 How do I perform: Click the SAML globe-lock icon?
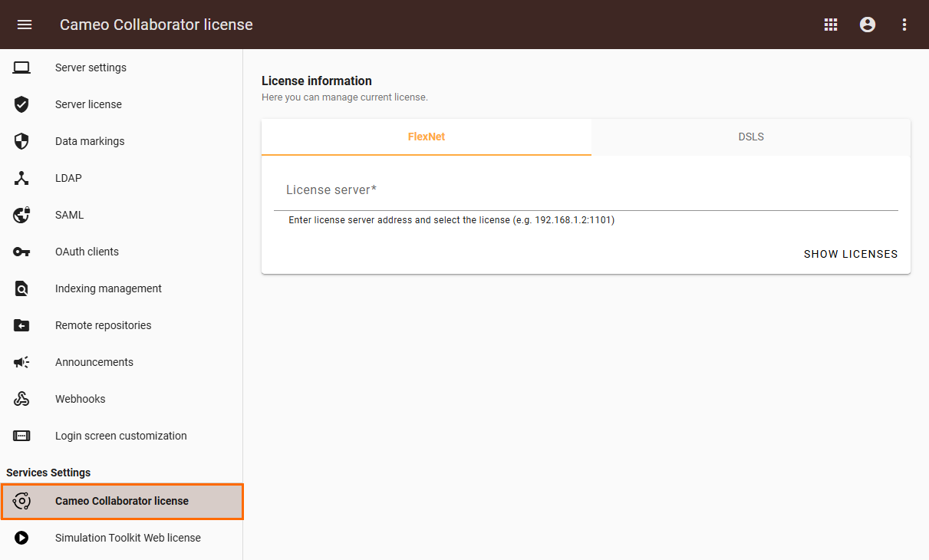21,215
